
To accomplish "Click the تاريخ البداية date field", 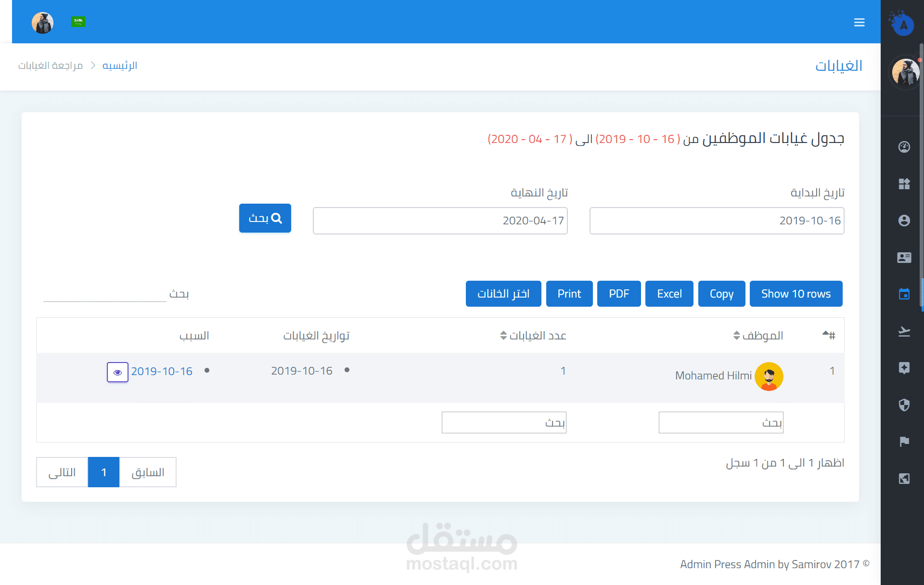I will click(x=717, y=221).
